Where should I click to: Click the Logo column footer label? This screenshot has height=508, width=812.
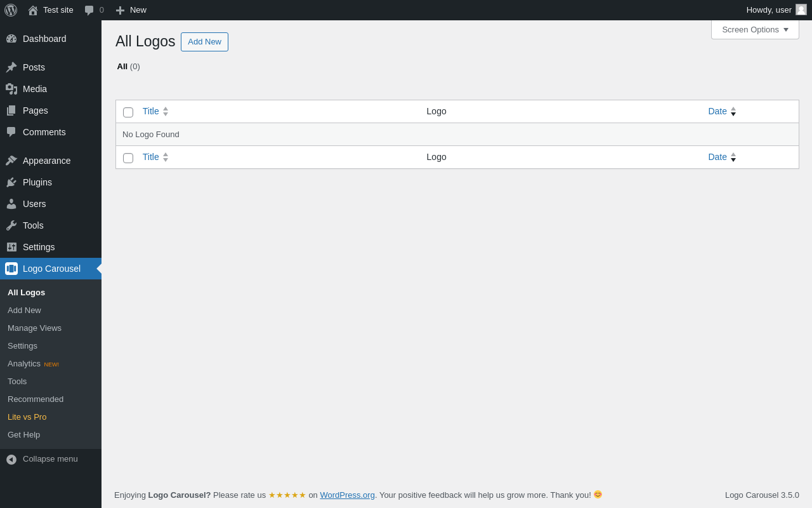pos(436,157)
